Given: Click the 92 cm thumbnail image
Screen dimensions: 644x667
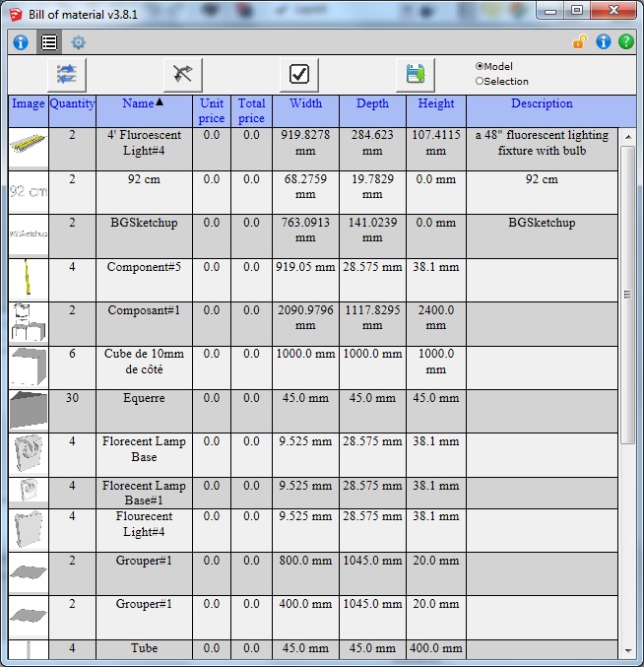Looking at the screenshot, I should pyautogui.click(x=28, y=192).
